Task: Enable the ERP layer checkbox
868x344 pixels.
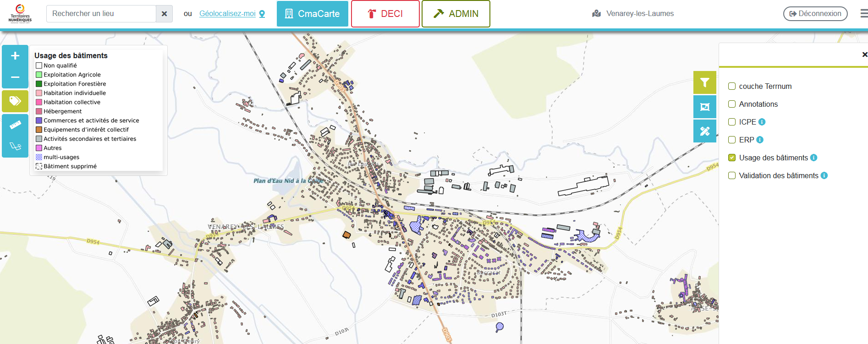Action: (732, 140)
